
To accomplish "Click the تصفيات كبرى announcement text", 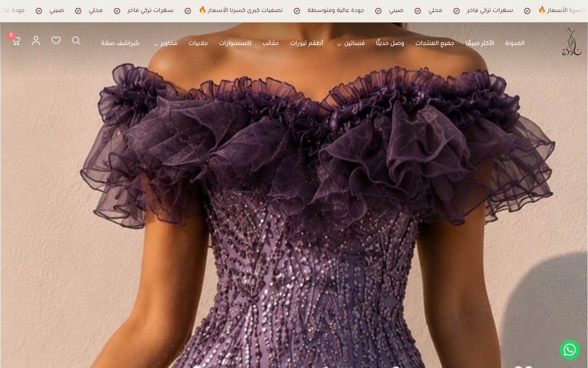I will point(241,11).
